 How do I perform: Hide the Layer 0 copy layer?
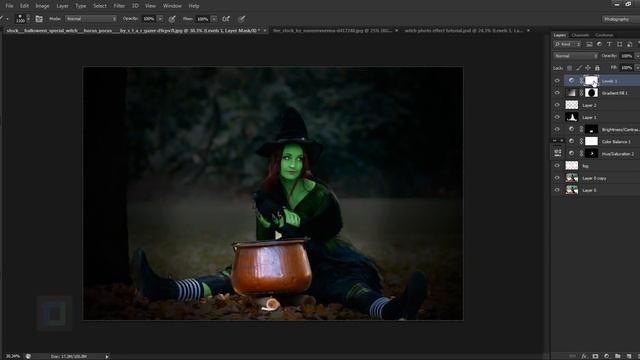(557, 178)
